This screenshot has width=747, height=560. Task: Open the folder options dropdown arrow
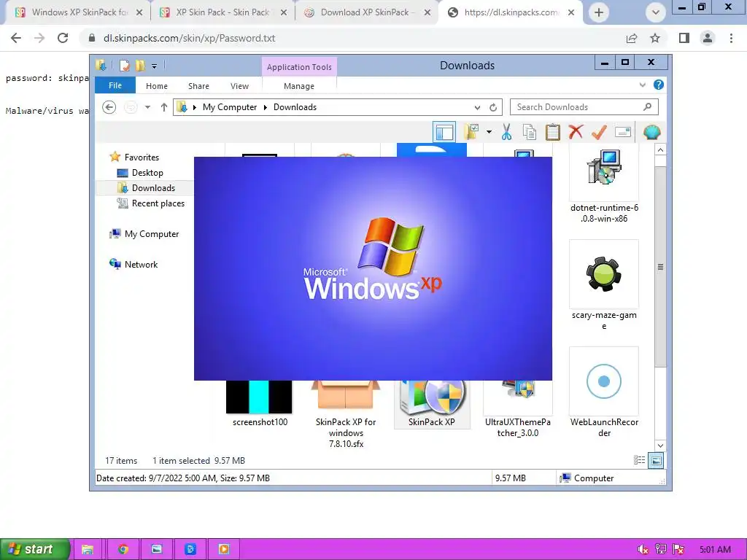(x=489, y=132)
